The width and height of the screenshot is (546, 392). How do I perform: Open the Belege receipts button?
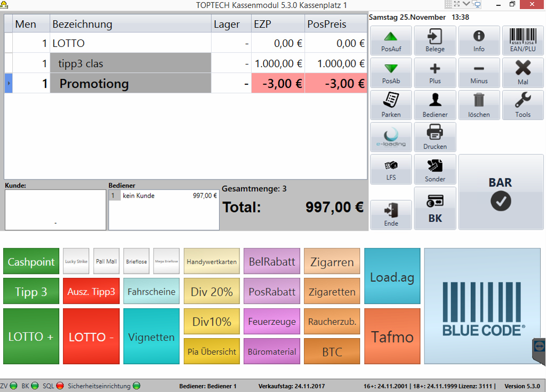point(435,40)
